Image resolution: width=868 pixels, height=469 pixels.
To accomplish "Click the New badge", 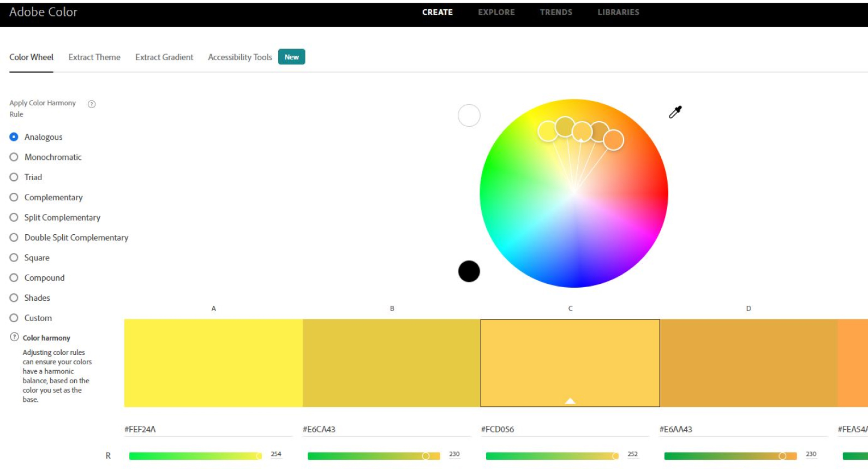I will tap(292, 57).
